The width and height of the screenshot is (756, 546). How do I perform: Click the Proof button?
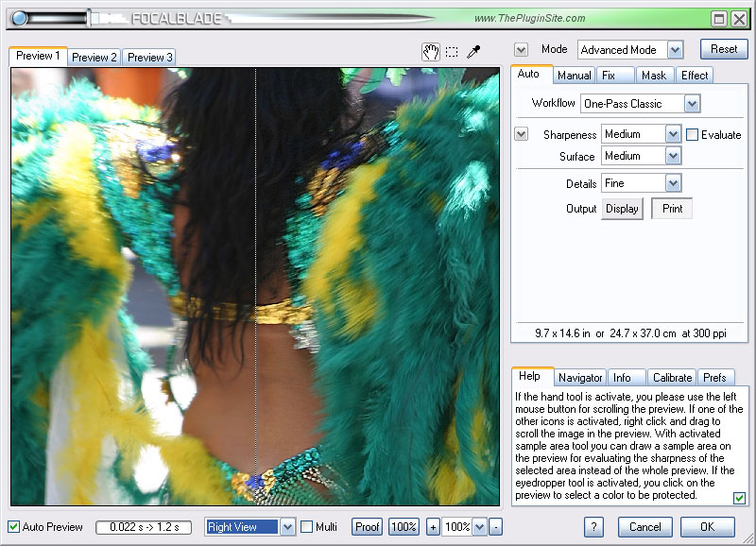(x=368, y=526)
